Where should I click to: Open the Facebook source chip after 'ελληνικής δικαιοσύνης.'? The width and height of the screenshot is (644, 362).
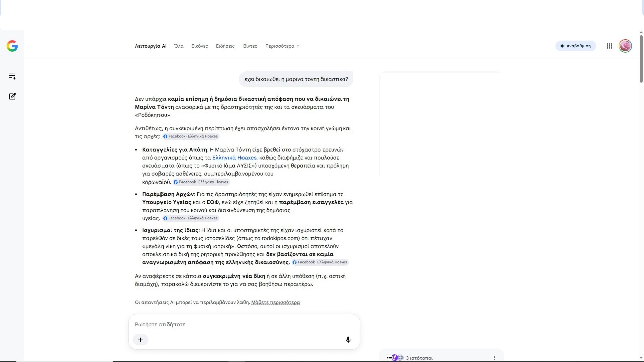pos(320,262)
